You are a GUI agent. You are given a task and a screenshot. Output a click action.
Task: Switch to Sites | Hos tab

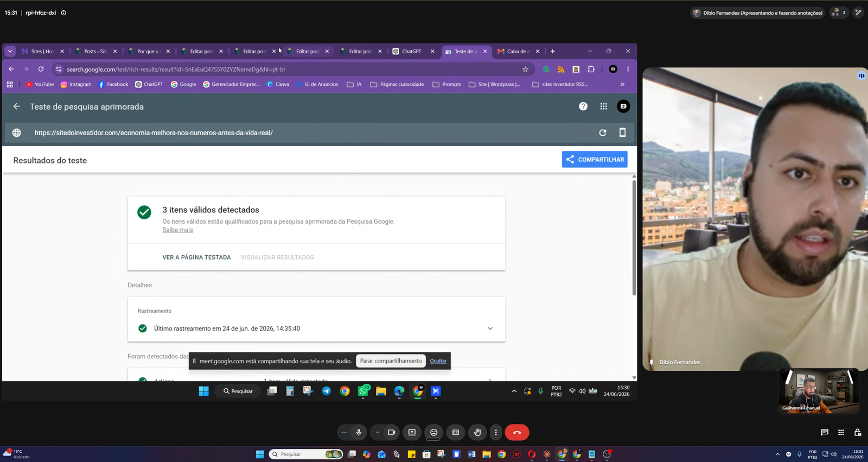click(x=43, y=52)
